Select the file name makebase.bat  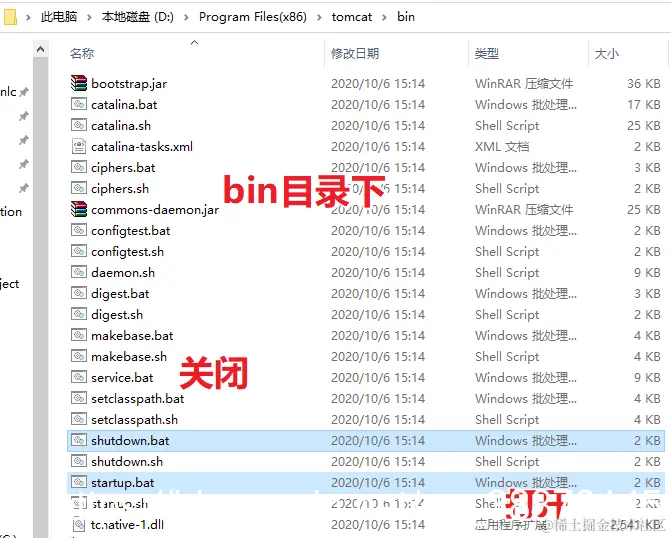coord(132,336)
